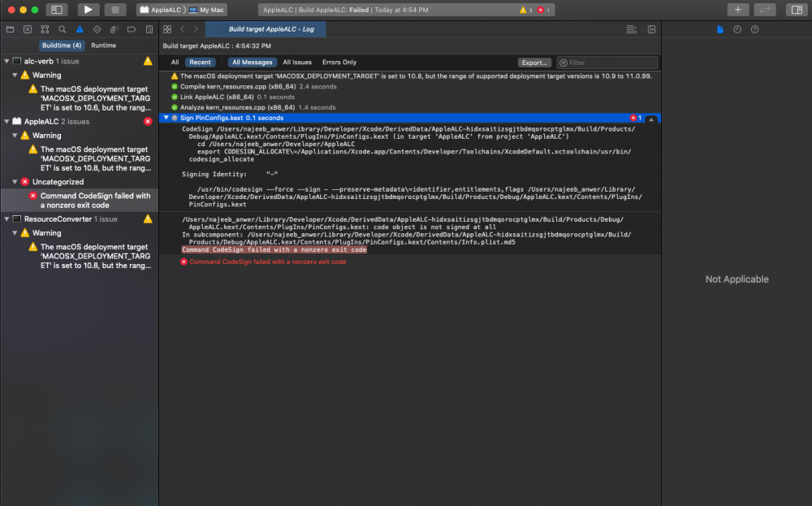Show All builds in log

[175, 63]
